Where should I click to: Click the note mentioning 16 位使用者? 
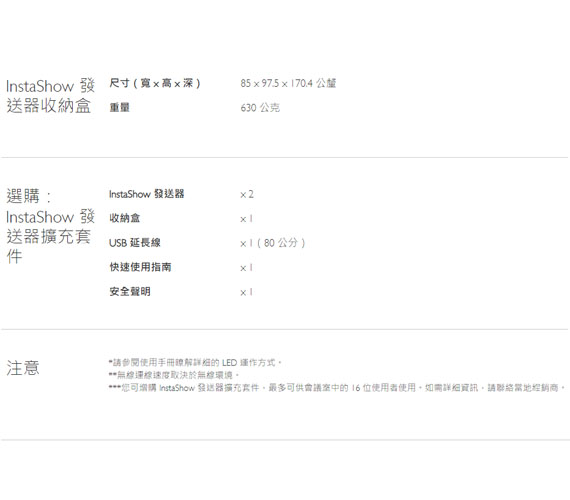[337, 388]
